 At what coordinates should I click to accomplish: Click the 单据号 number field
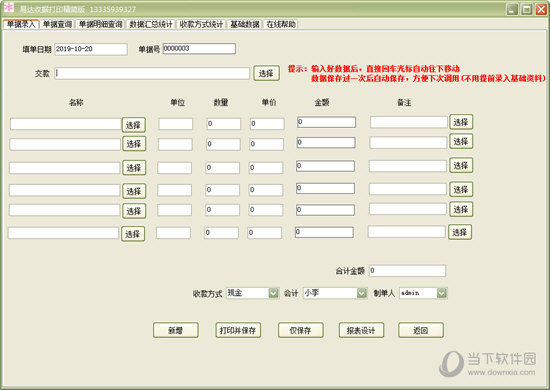pos(199,49)
